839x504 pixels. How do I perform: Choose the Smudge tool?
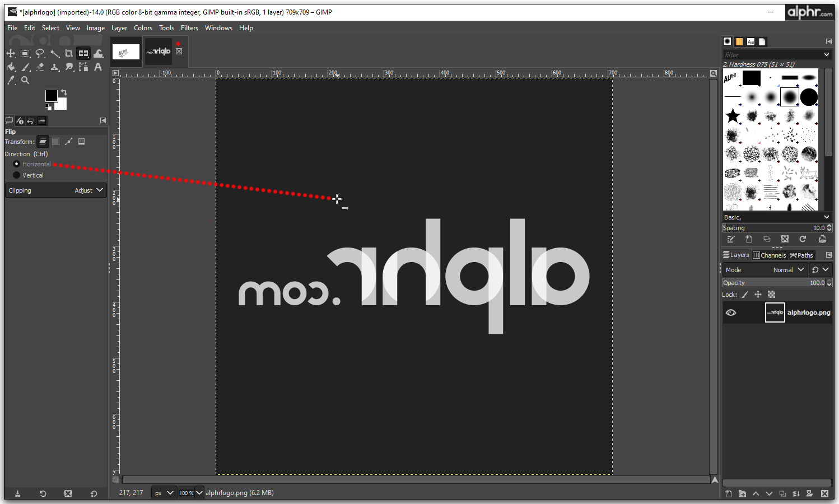(x=69, y=67)
